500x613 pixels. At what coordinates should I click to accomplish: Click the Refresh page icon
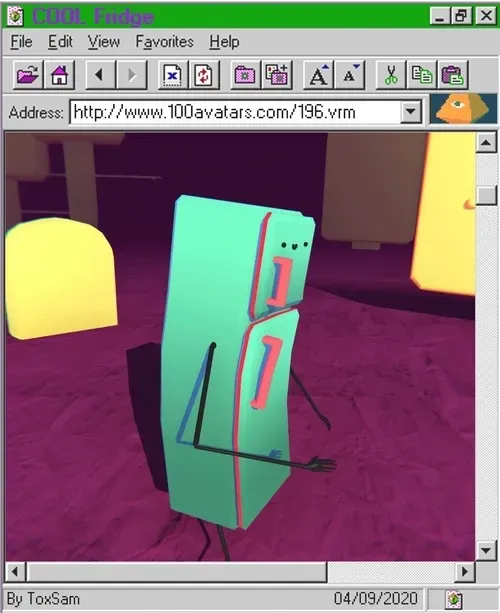(204, 75)
